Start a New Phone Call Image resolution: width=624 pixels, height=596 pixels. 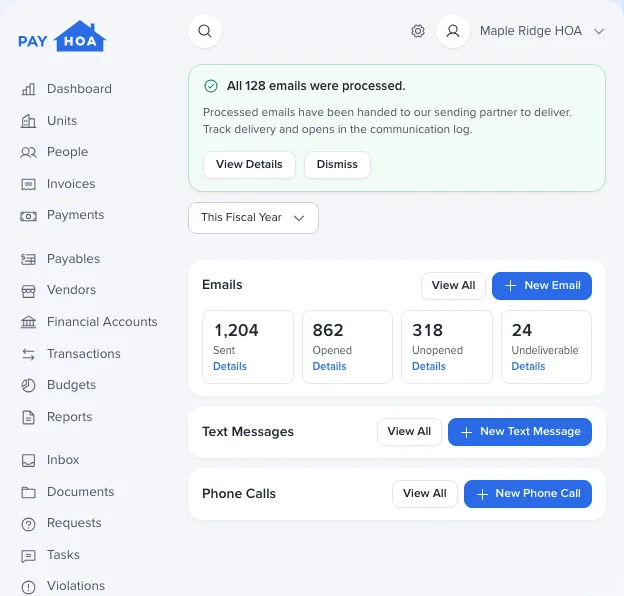(x=528, y=494)
